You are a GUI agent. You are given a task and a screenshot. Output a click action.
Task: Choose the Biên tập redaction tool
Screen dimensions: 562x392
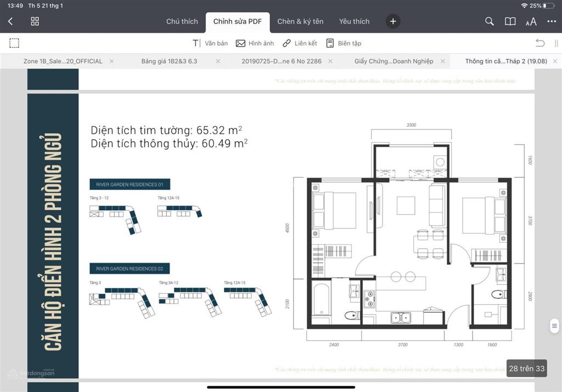point(344,43)
